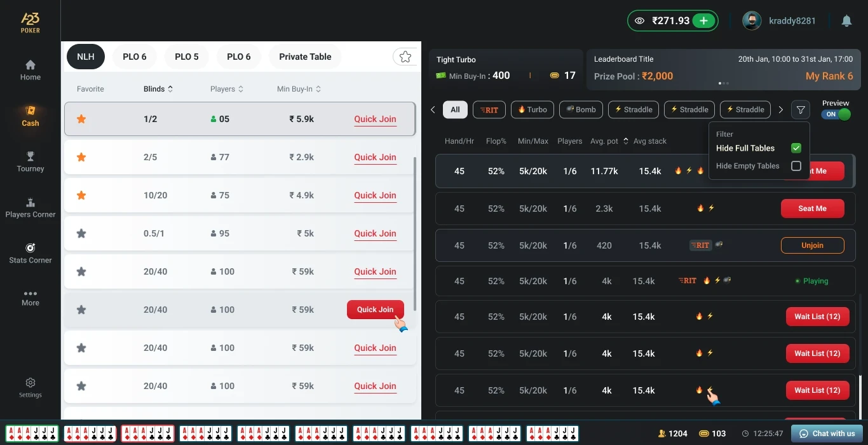This screenshot has height=445, width=868.
Task: Toggle the Hide Full Tables checkbox
Action: (796, 148)
